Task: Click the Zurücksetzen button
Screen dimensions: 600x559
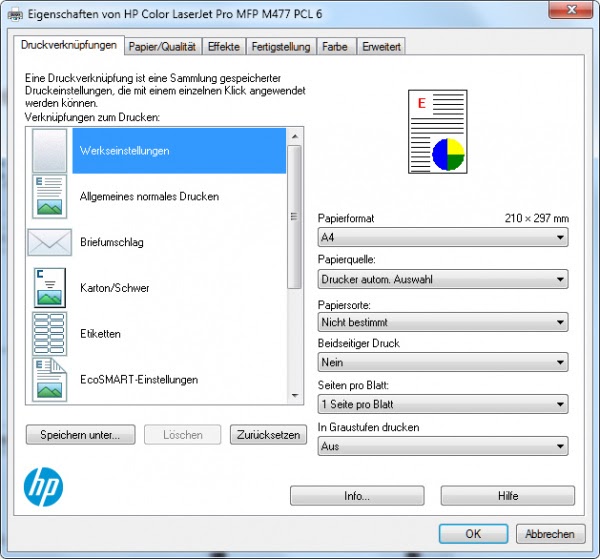Action: [268, 435]
